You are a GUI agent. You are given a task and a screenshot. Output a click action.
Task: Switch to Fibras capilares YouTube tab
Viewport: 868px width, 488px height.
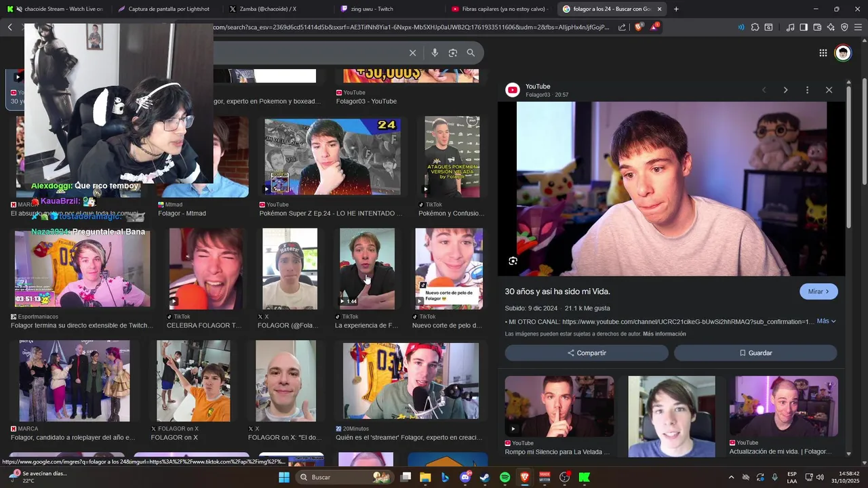click(x=500, y=9)
